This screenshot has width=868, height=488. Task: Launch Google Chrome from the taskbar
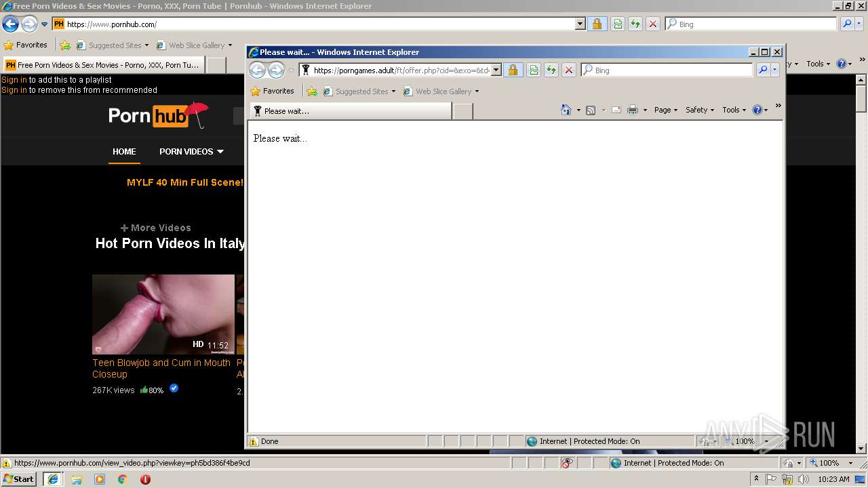click(x=123, y=479)
